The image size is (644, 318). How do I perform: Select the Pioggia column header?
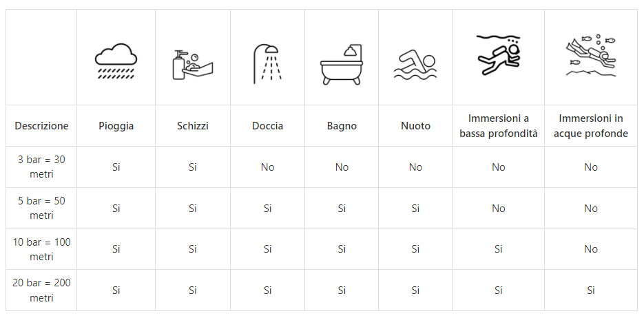[x=116, y=126]
